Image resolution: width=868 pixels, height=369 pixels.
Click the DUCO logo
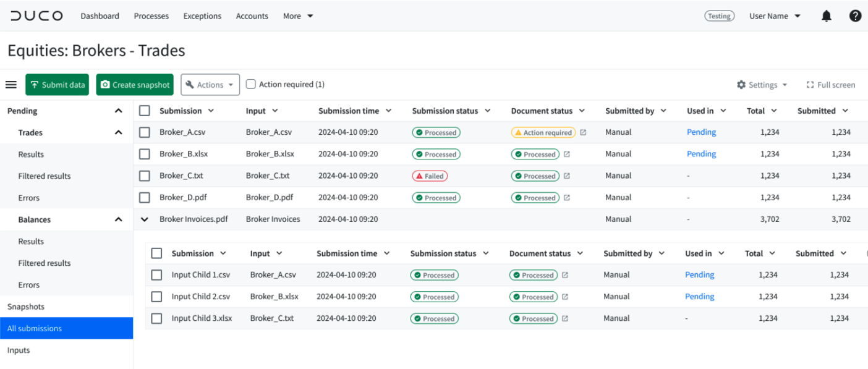pyautogui.click(x=36, y=16)
